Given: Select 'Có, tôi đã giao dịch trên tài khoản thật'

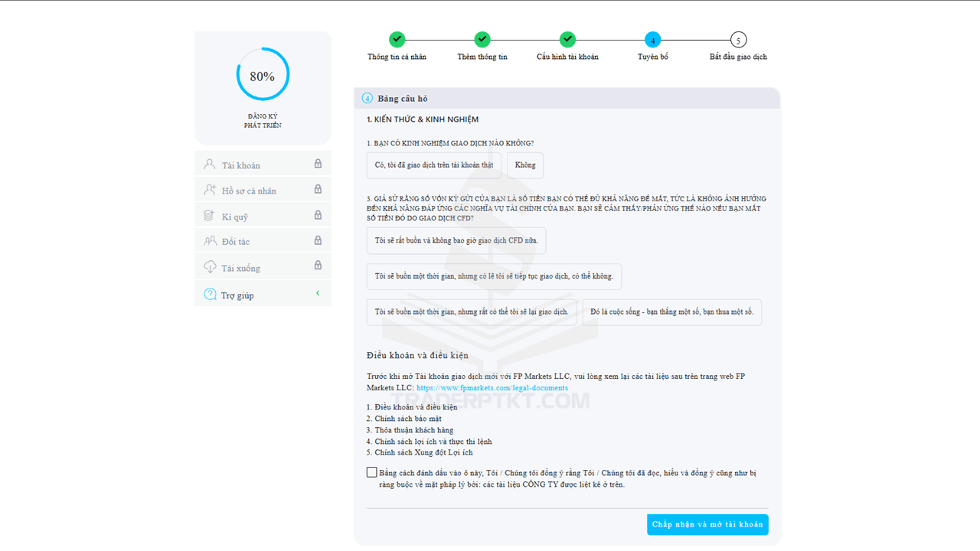Looking at the screenshot, I should [434, 165].
